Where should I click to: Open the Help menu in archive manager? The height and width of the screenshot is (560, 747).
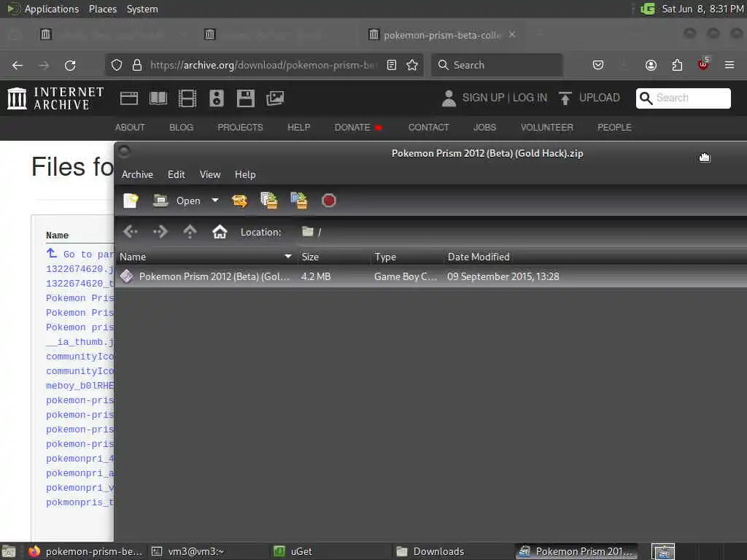245,174
